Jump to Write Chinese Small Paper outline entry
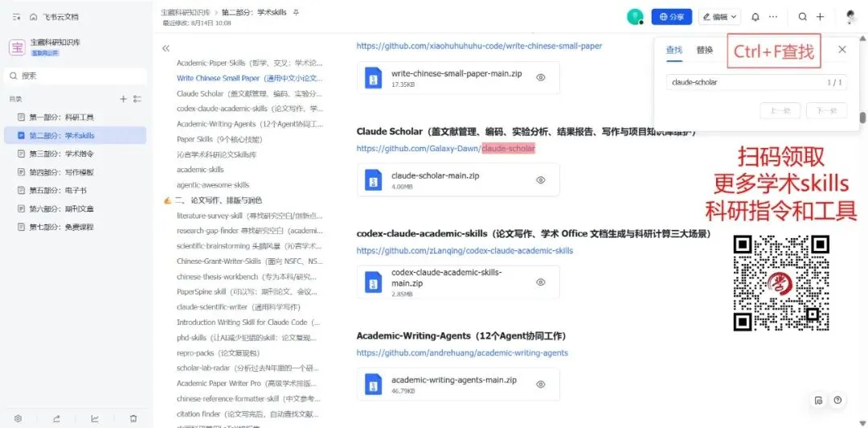The height and width of the screenshot is (428, 868). tap(250, 78)
